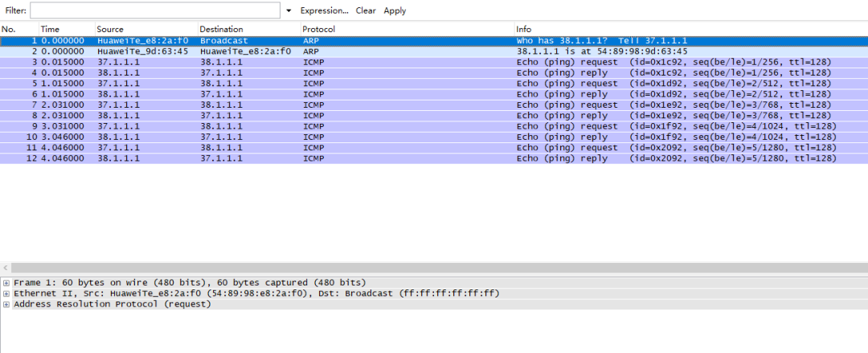Click time 1.015000 of packet 5
This screenshot has height=353, width=868.
tap(63, 84)
